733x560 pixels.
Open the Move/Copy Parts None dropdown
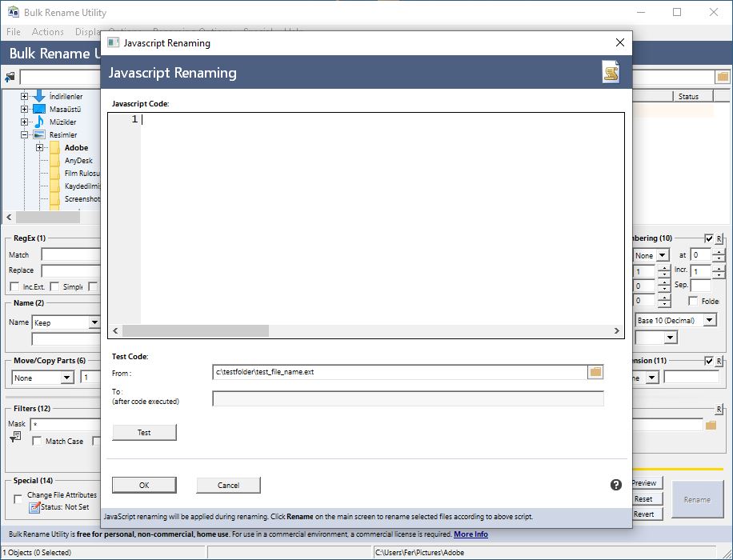tap(67, 378)
